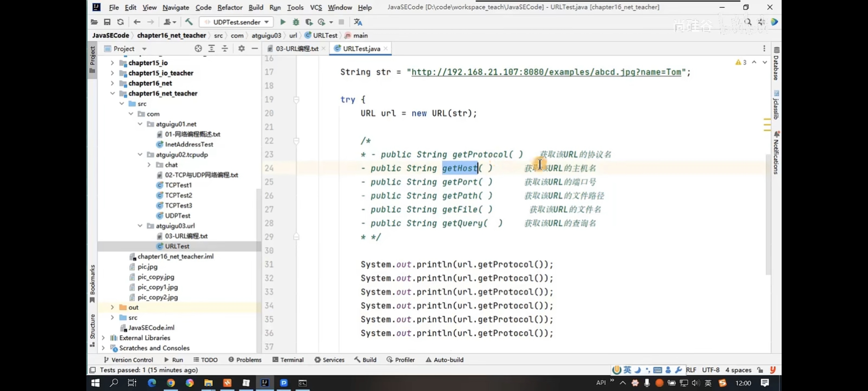Select Opened File target icon in Project panel

198,49
